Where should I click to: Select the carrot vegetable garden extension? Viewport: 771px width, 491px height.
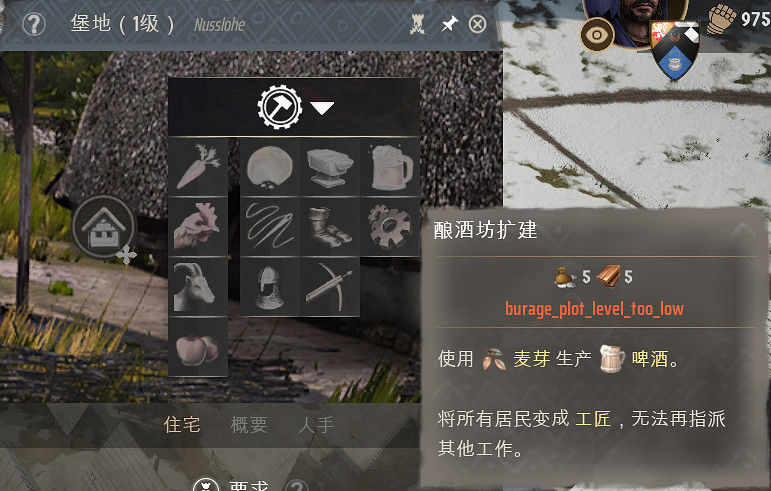198,167
